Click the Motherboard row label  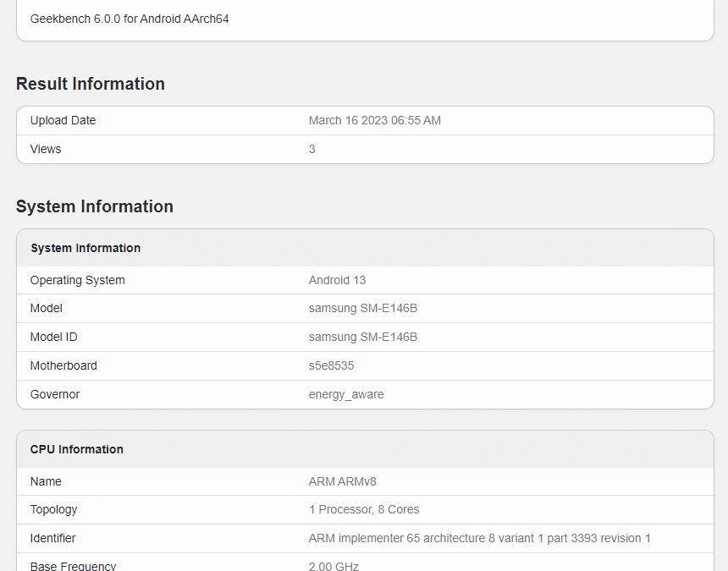63,365
